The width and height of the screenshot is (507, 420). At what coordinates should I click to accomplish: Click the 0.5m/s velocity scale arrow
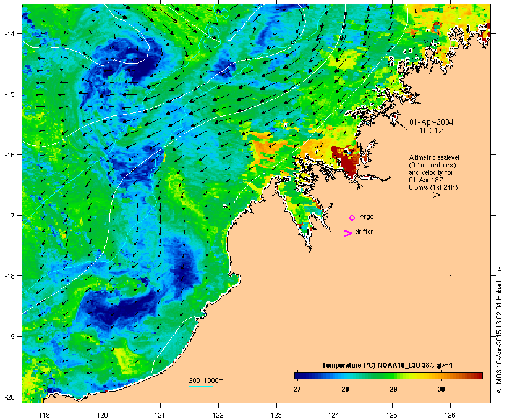[x=428, y=195]
